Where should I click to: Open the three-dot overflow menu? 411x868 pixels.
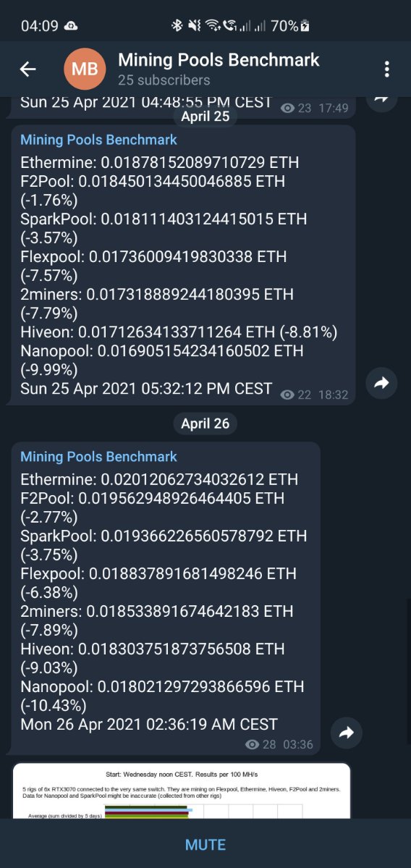click(x=386, y=69)
